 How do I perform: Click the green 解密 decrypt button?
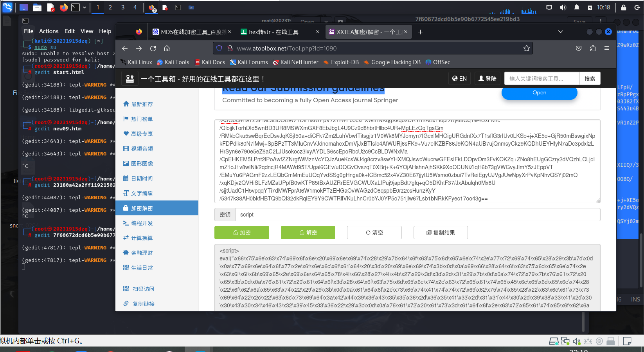coord(308,233)
